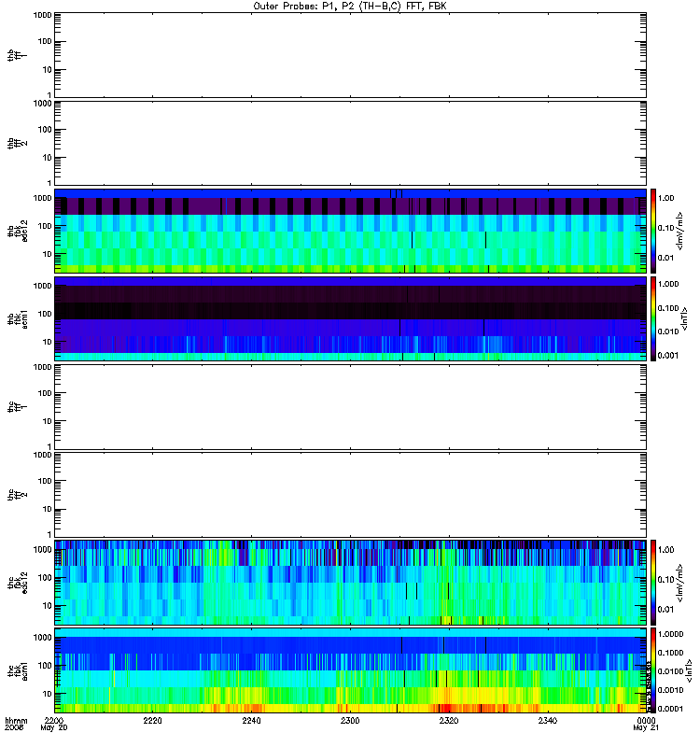This screenshot has width=700, height=747.
Task: Click the "0.001" color bar tick label
Action: (x=668, y=356)
